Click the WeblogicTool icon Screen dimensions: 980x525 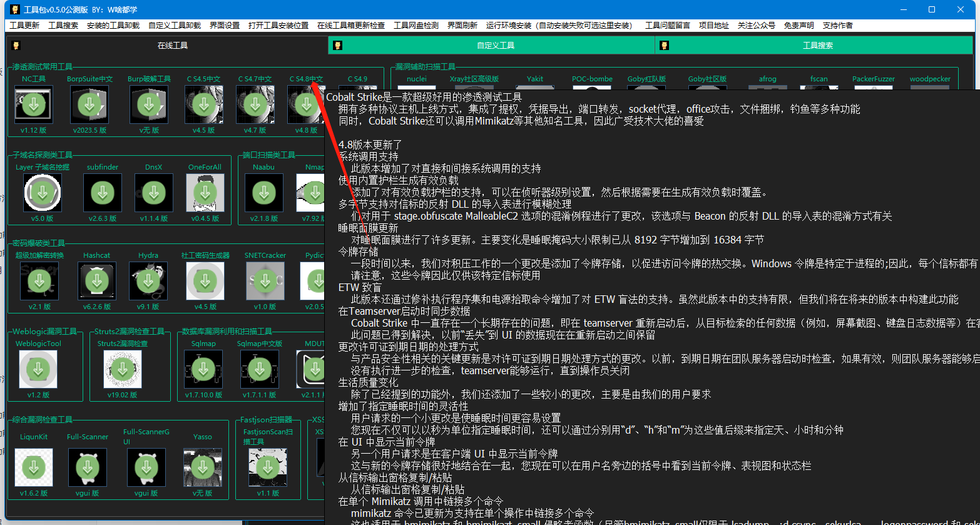38,369
